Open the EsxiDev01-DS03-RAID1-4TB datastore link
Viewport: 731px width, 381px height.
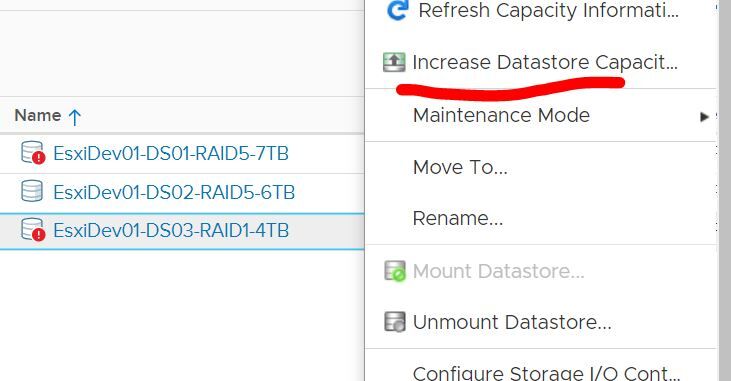(x=171, y=230)
